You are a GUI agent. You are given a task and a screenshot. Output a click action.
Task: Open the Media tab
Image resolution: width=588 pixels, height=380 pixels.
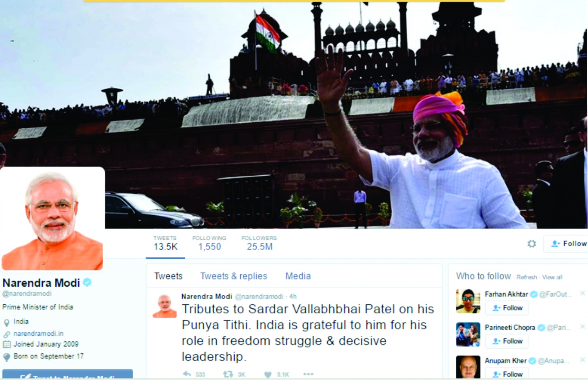pyautogui.click(x=298, y=276)
